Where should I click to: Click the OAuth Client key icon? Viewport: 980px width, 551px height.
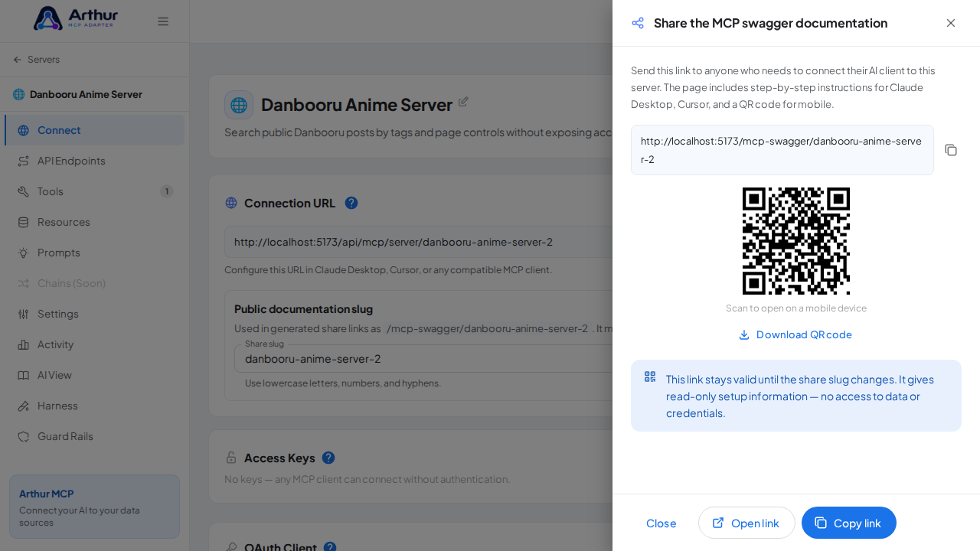point(231,547)
